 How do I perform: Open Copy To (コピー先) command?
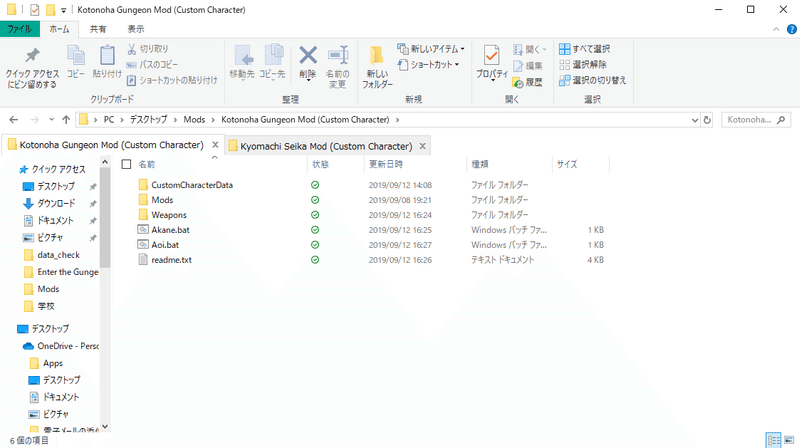[x=272, y=62]
